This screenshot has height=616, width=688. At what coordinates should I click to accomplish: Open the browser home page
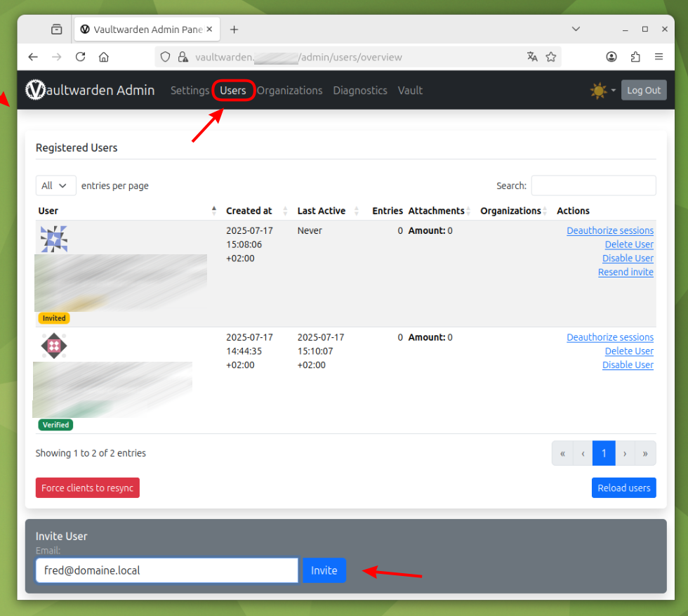[x=104, y=57]
